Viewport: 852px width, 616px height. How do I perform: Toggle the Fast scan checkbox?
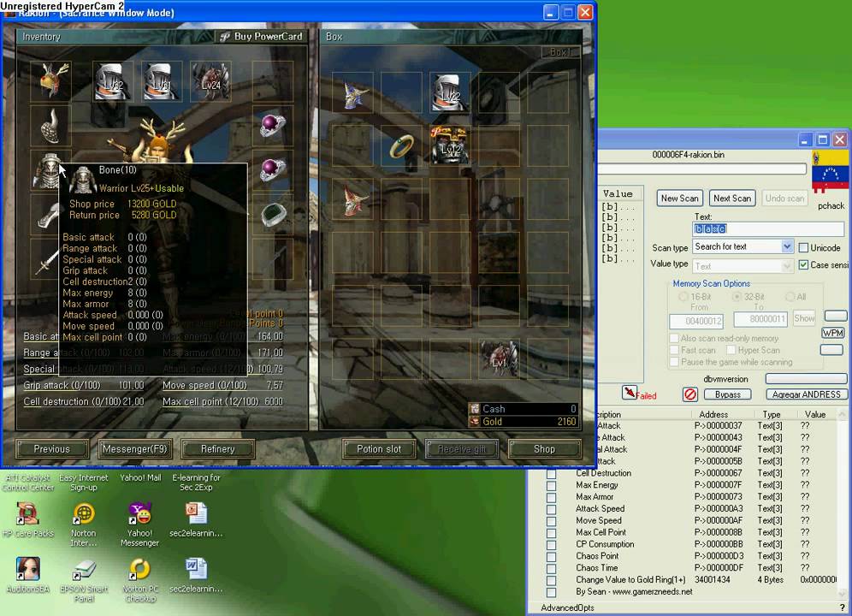[x=674, y=350]
